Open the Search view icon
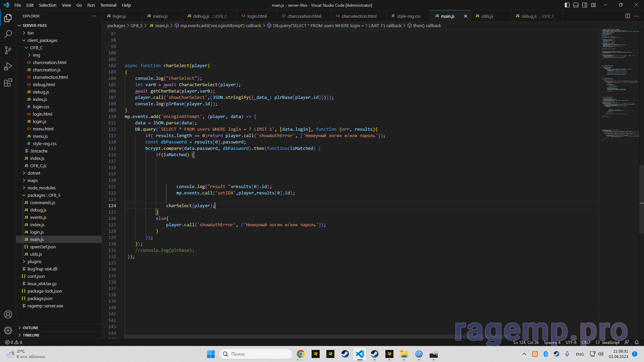 8,34
